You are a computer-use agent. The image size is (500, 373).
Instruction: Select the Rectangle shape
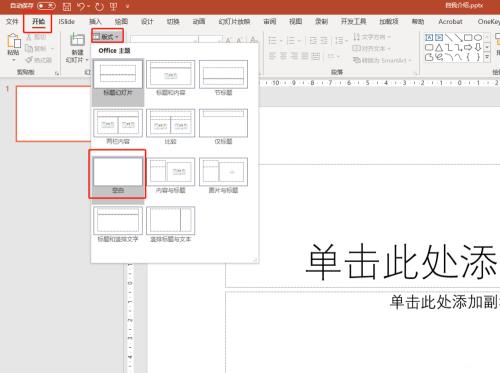coord(468,37)
